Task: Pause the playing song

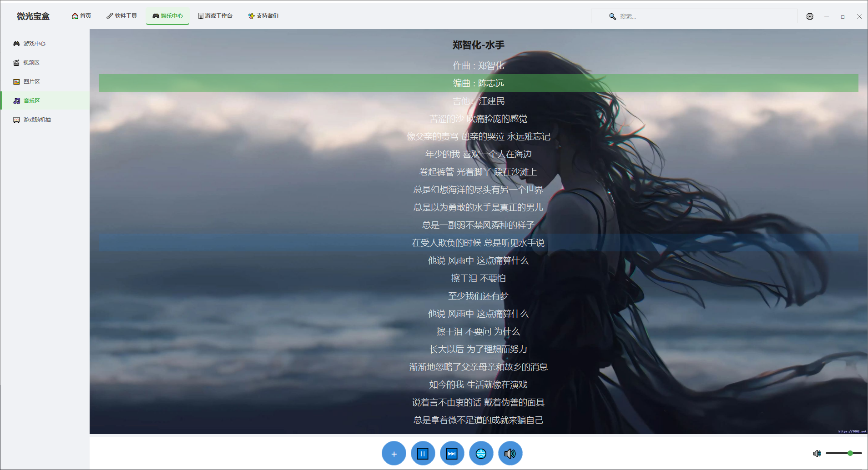Action: tap(423, 454)
